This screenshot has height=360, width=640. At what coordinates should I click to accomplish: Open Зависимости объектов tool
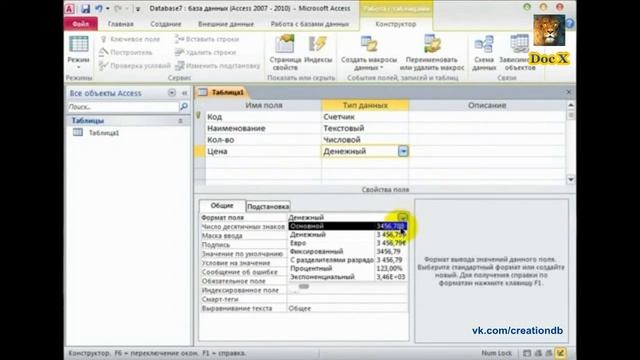pos(520,53)
